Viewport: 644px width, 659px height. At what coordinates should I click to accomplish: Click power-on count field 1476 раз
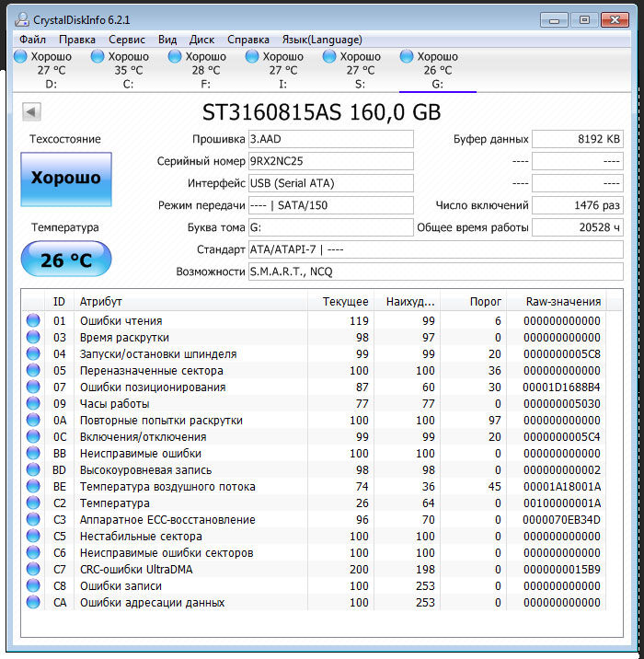coord(578,205)
